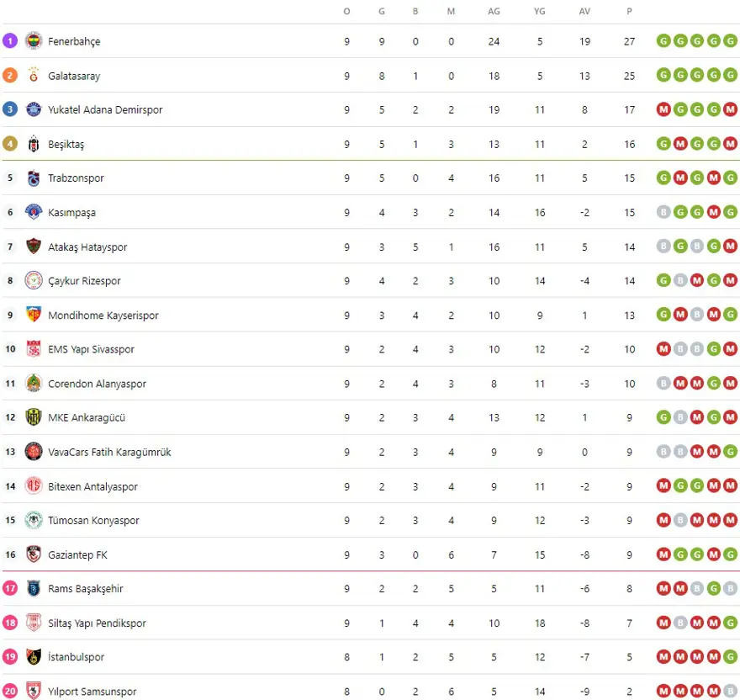Select the Rams Başakşehir team name
This screenshot has width=740, height=700.
point(86,589)
